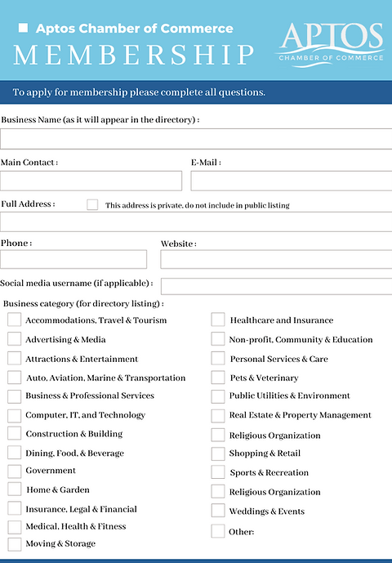The height and width of the screenshot is (563, 392).
Task: Focus the Social media username field
Action: [x=276, y=286]
